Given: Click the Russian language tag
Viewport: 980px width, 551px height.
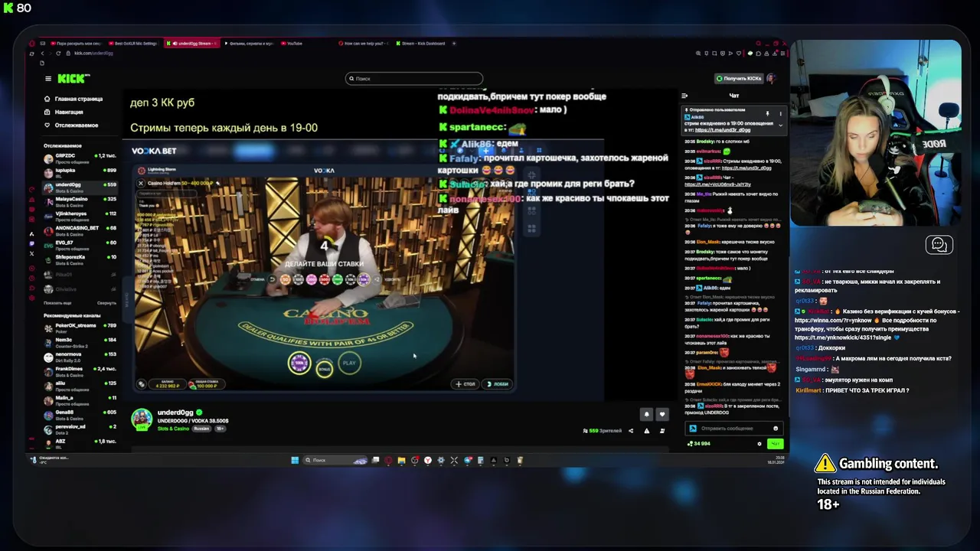Looking at the screenshot, I should 201,429.
